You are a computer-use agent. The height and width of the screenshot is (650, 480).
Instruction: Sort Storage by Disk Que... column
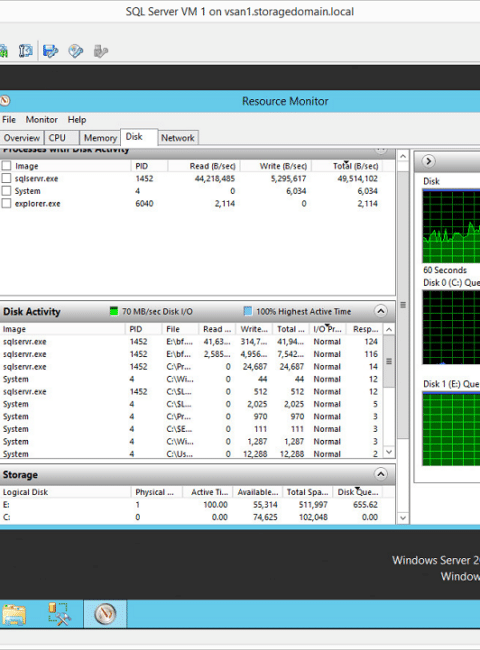coord(357,492)
